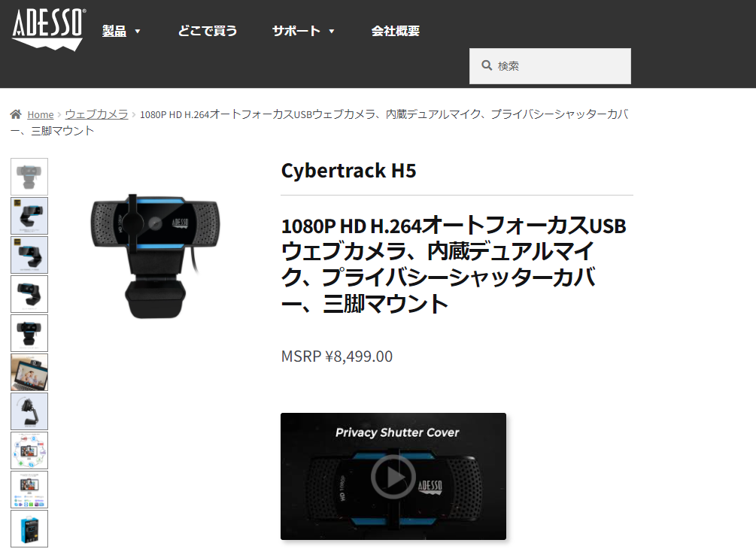This screenshot has width=756, height=555.
Task: Open the ウェブカメラ breadcrumb link
Action: (96, 114)
